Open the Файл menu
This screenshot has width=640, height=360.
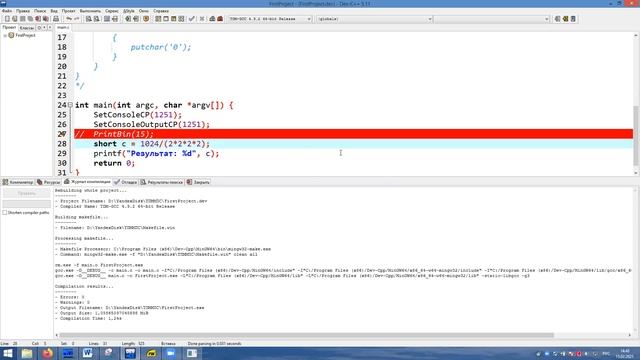(x=7, y=11)
